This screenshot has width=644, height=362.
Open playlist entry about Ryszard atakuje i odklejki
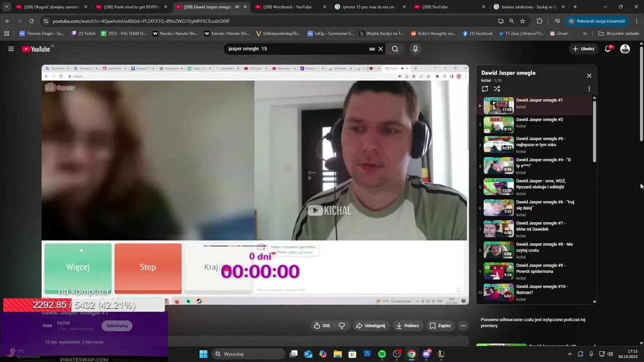535,187
